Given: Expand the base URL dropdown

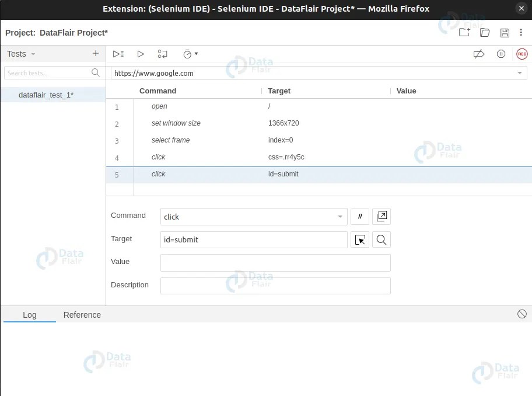Looking at the screenshot, I should pyautogui.click(x=519, y=73).
